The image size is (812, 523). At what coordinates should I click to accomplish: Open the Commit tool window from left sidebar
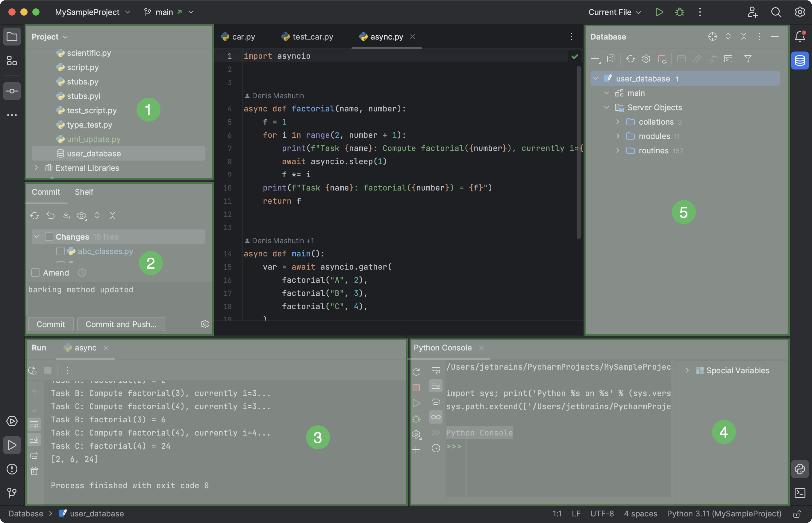click(12, 91)
